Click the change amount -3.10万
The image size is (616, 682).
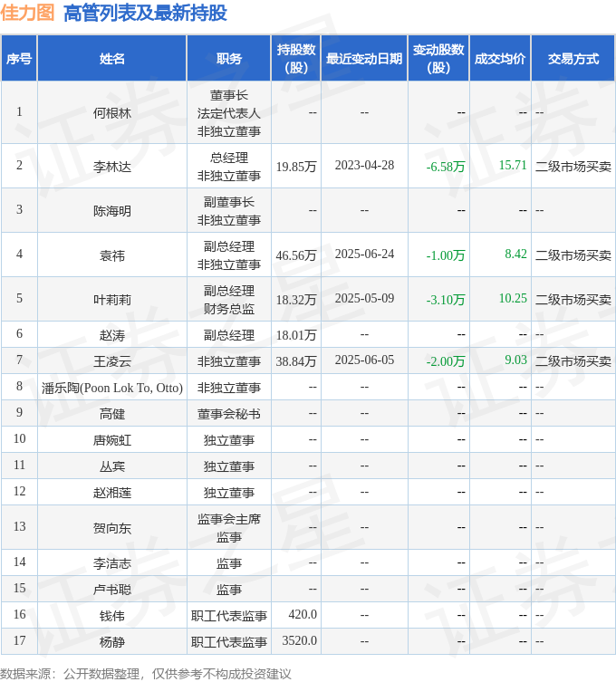coord(446,300)
